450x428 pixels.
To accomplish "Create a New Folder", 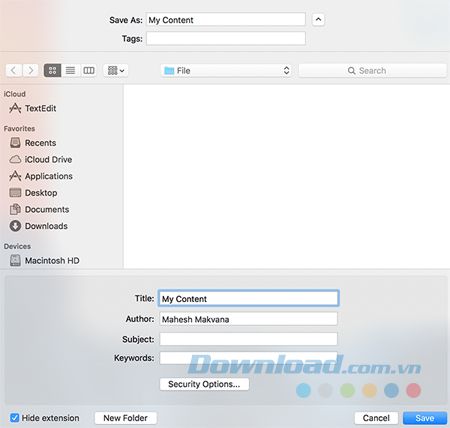I will tap(126, 418).
